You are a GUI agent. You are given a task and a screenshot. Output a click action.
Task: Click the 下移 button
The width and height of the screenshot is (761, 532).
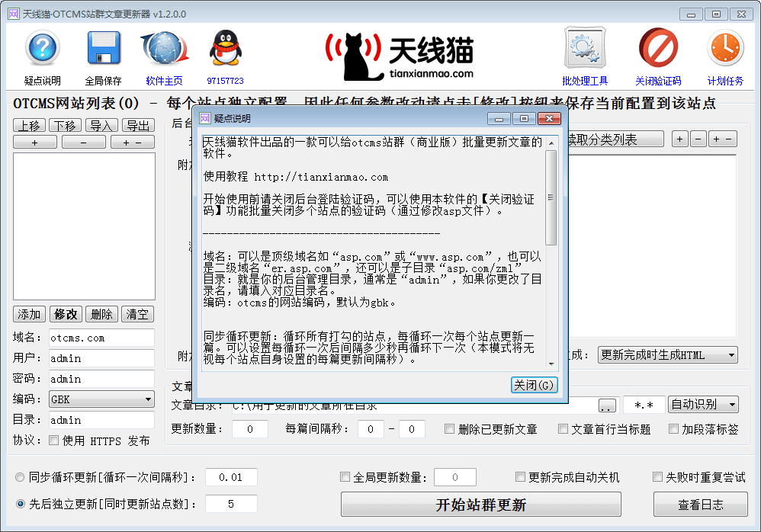(x=66, y=126)
